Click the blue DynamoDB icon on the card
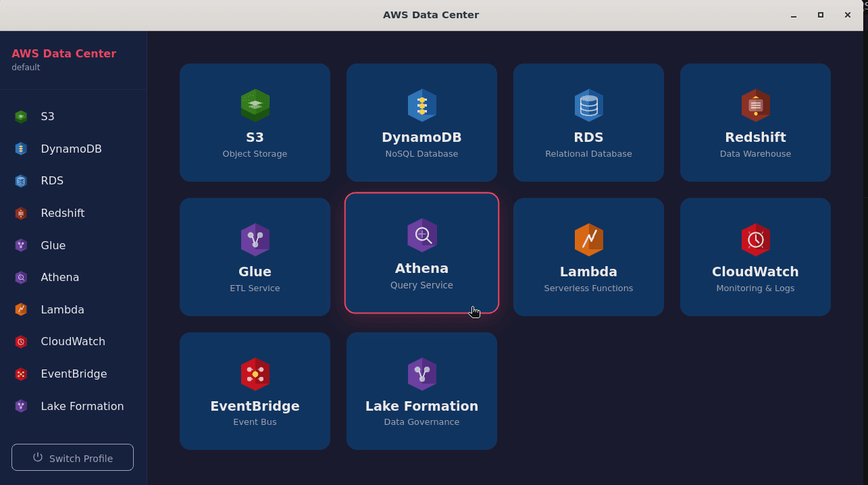868x485 pixels. tap(422, 105)
